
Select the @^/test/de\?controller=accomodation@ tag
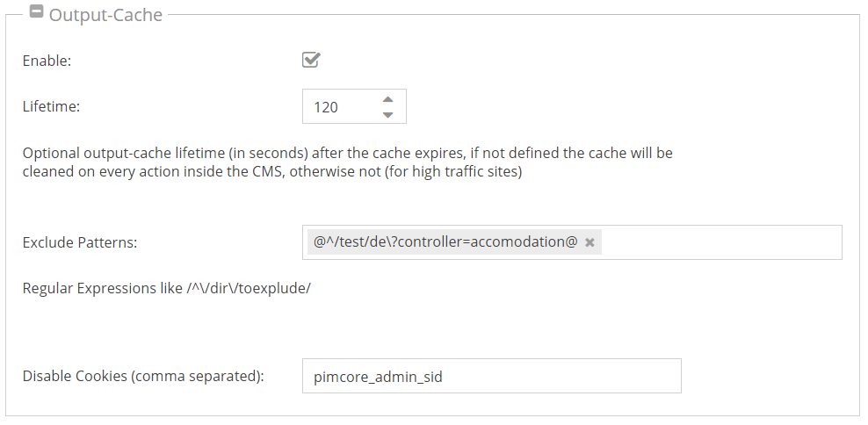[445, 241]
